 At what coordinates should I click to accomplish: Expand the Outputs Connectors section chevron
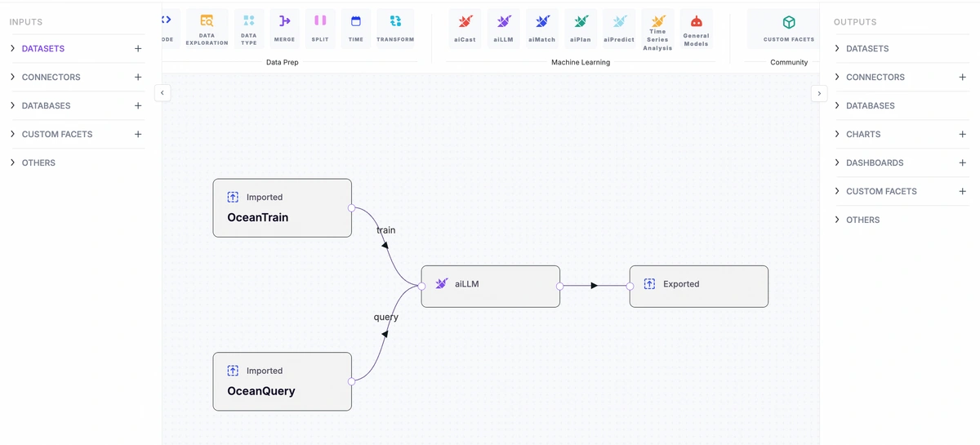click(837, 77)
